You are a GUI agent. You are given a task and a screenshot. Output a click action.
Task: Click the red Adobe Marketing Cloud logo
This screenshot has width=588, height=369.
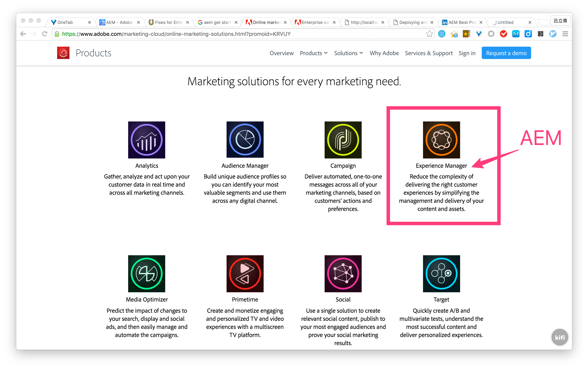click(63, 53)
